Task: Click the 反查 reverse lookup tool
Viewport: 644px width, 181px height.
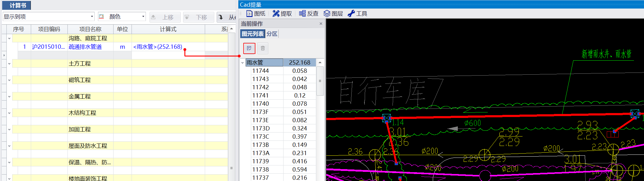Action: 309,13
